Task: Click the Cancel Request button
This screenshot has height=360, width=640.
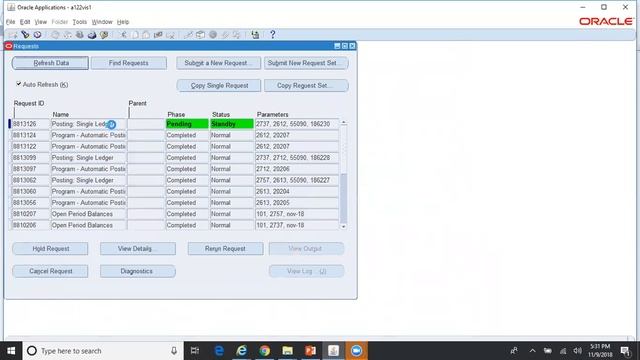Action: click(50, 271)
